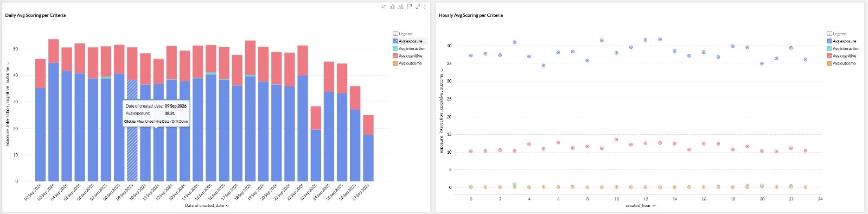Click the hatched 09 Sep 2026 exposure bar
Screen dimensions: 868x214
[x=132, y=130]
